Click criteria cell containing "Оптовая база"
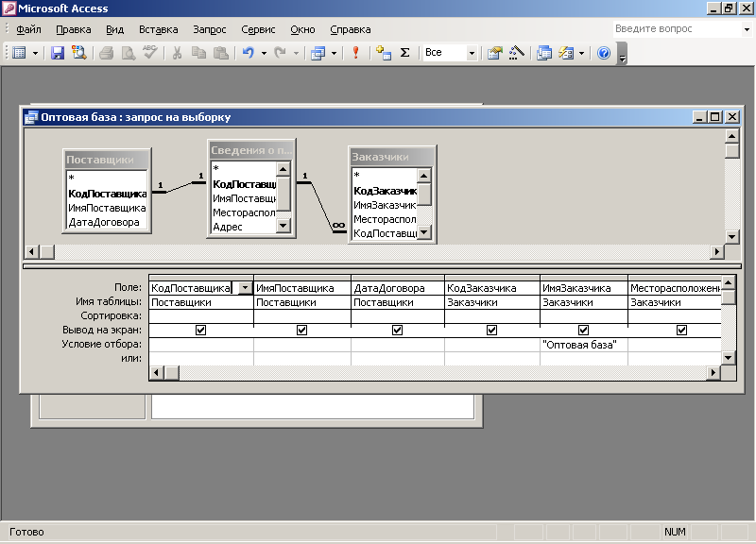Image resolution: width=756 pixels, height=544 pixels. (583, 345)
